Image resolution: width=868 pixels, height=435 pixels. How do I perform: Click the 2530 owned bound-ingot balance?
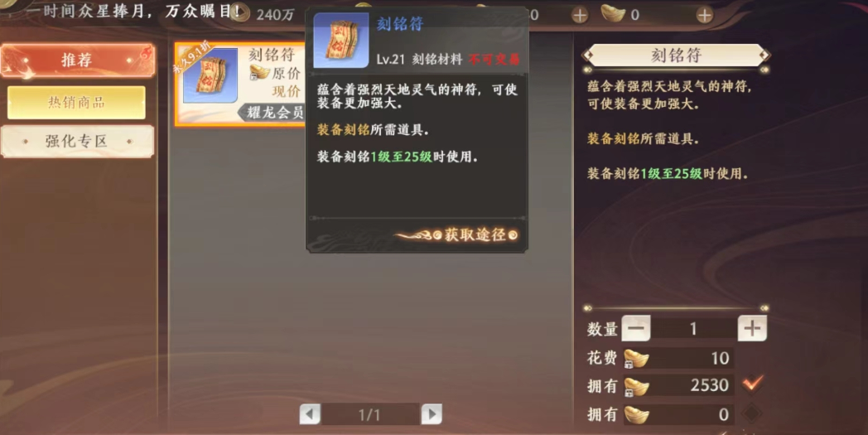pos(710,385)
